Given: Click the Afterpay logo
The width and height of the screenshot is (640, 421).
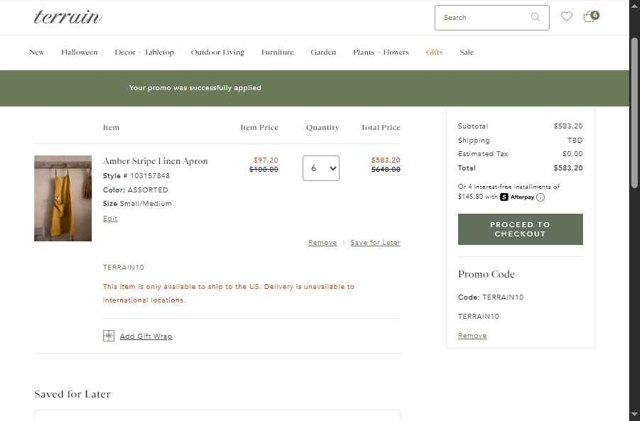Looking at the screenshot, I should pos(517,197).
